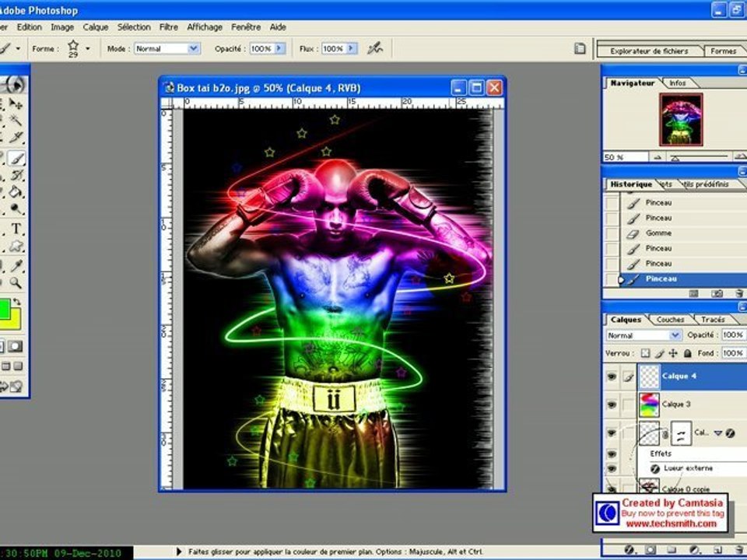The width and height of the screenshot is (747, 560).
Task: Open the Calque menu
Action: click(96, 27)
